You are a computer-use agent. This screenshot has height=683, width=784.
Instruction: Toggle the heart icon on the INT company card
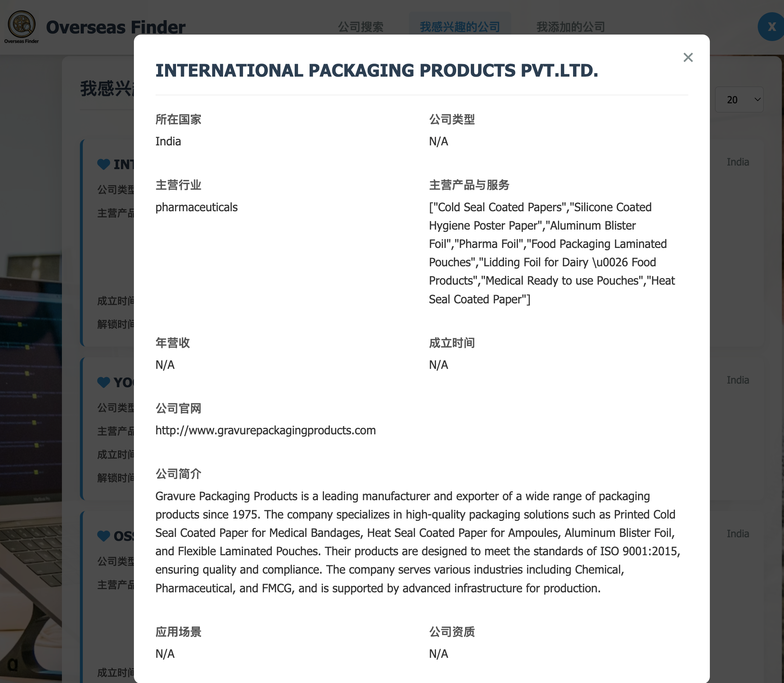[x=103, y=164]
